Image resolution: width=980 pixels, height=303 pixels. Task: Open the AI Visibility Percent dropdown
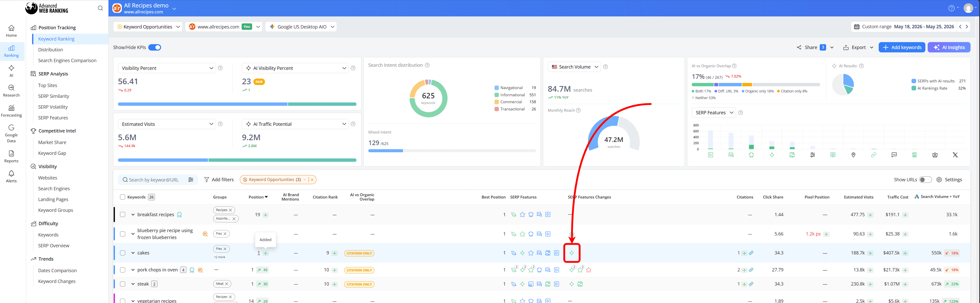click(295, 68)
